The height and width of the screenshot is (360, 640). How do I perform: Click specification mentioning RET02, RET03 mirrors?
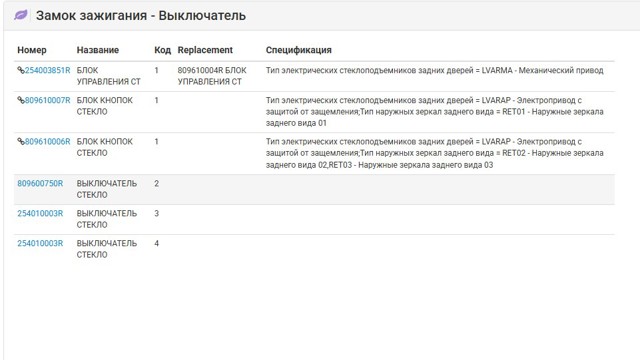(x=434, y=153)
